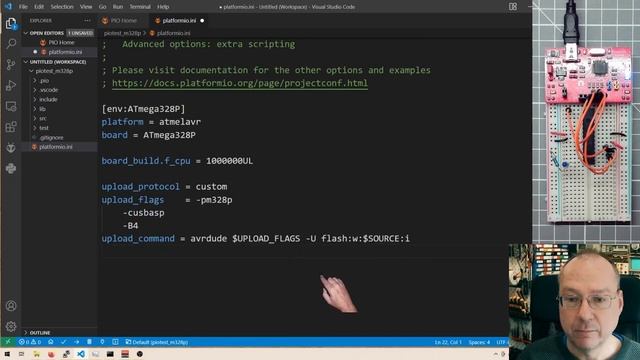Open the Source Control view
Image resolution: width=640 pixels, height=360 pixels.
[11, 64]
